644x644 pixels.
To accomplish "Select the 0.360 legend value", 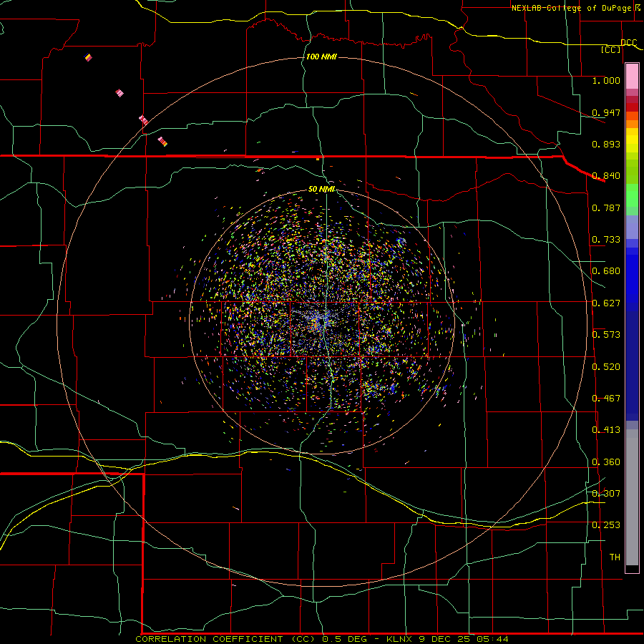I will [x=606, y=462].
